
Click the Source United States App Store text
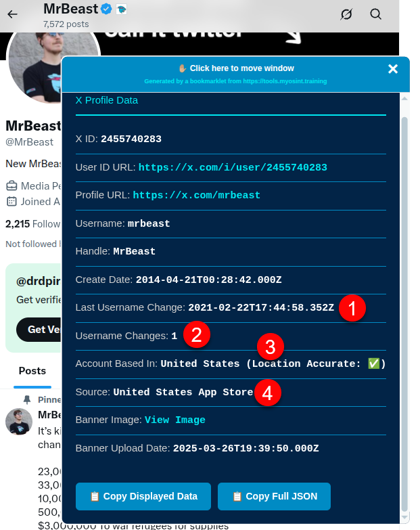pyautogui.click(x=183, y=392)
